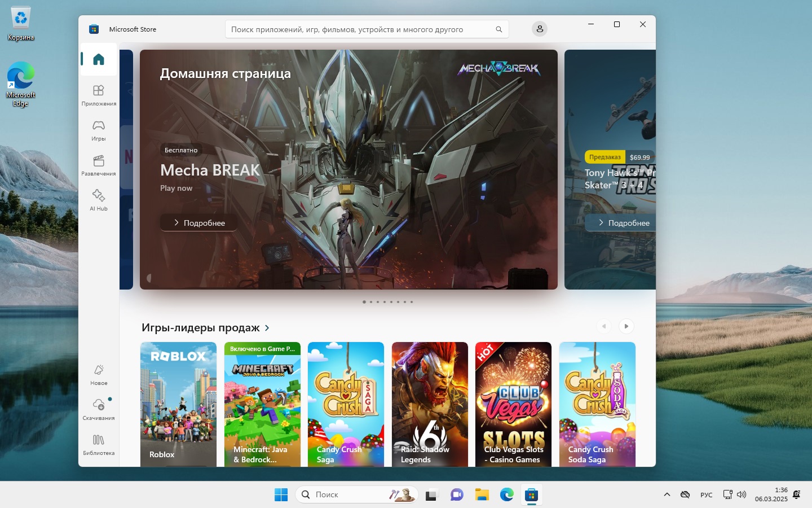Switch input language РУС
This screenshot has height=508, width=812.
(706, 495)
